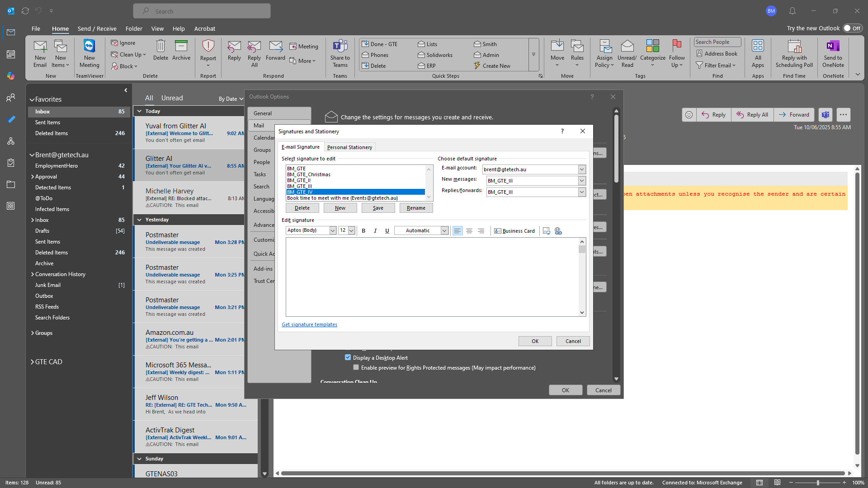The image size is (868, 488).
Task: Click OK in Signatures and Stationery dialog
Action: pyautogui.click(x=535, y=341)
